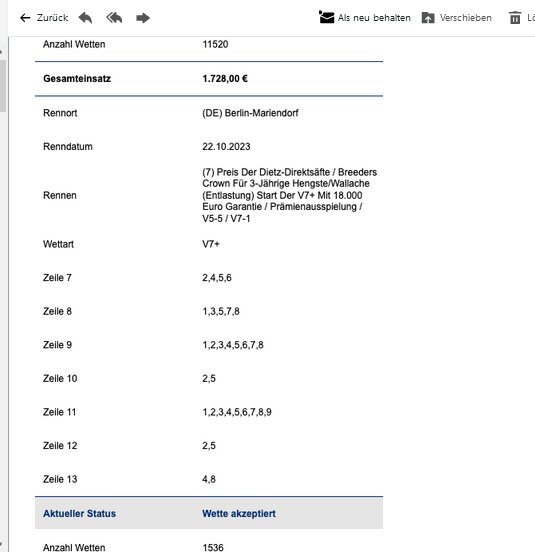
Task: Click the Rennen description starting '(7) Preis Der Dietz-Direktsäfte'
Action: pos(289,195)
